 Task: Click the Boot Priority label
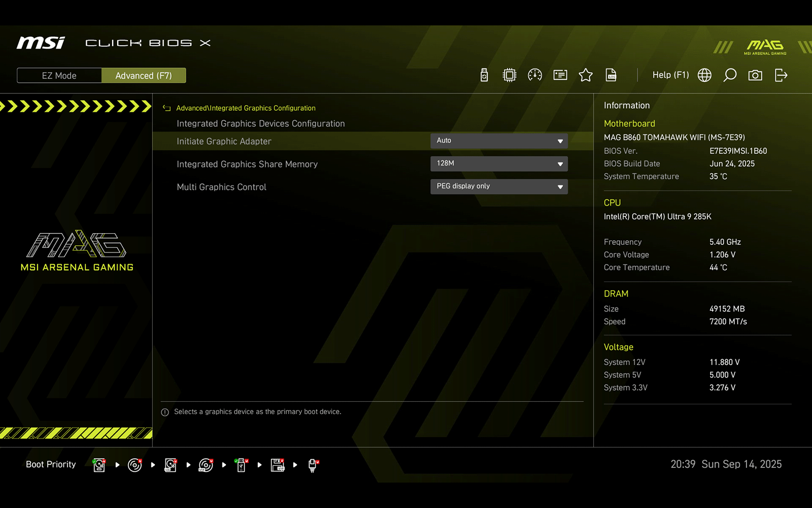pyautogui.click(x=51, y=464)
